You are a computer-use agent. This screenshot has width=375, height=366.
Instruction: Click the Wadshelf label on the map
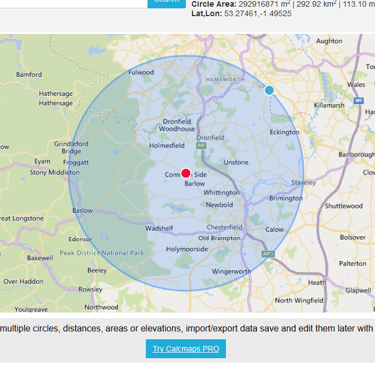159,228
